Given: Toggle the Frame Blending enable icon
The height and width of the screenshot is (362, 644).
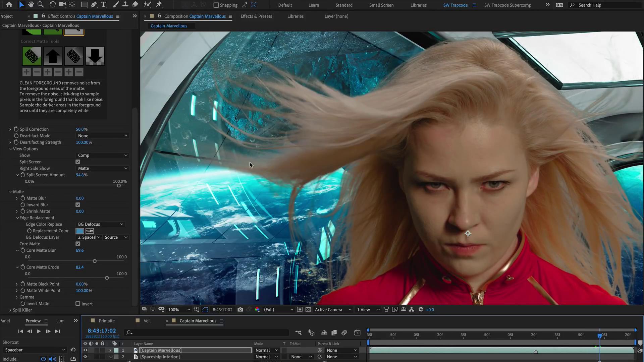Looking at the screenshot, I should pyautogui.click(x=334, y=333).
